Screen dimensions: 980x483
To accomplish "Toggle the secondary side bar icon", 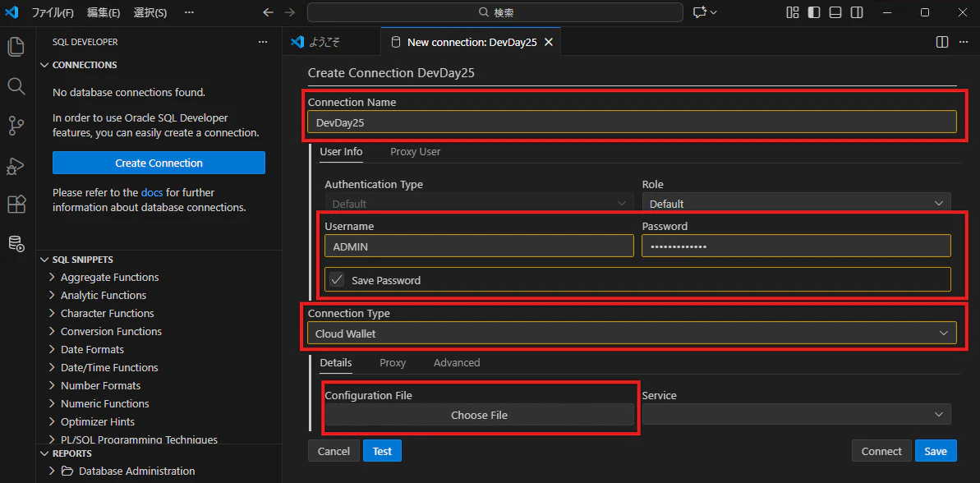I will click(858, 12).
